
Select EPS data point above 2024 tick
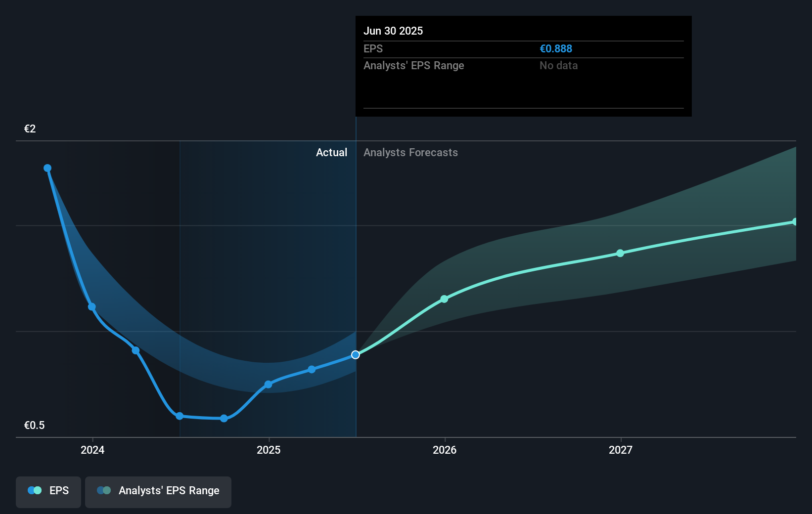tap(92, 307)
